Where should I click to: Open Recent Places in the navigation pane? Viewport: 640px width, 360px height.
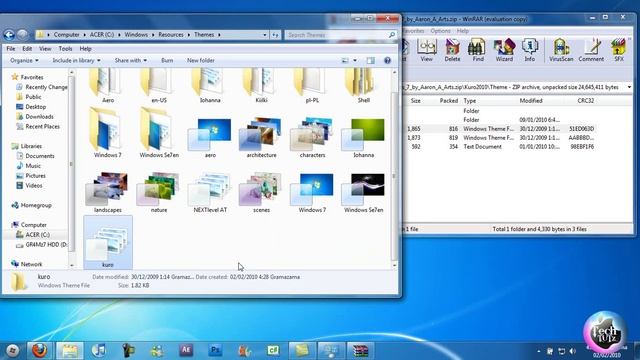click(x=42, y=127)
